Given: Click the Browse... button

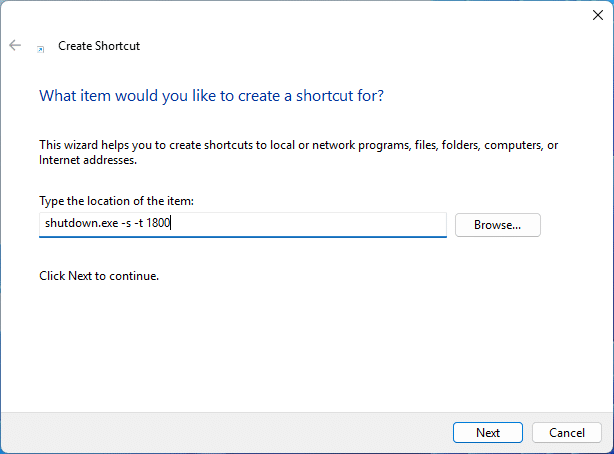Looking at the screenshot, I should click(x=498, y=225).
